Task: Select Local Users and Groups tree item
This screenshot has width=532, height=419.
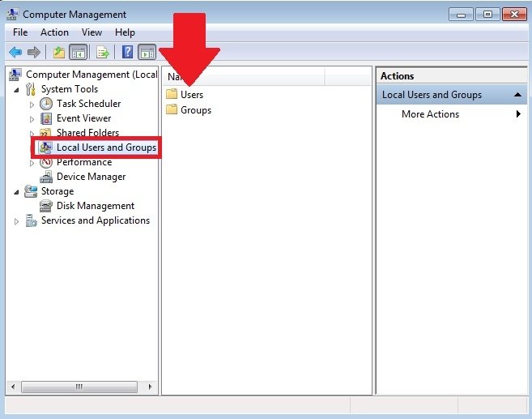Action: (x=106, y=148)
